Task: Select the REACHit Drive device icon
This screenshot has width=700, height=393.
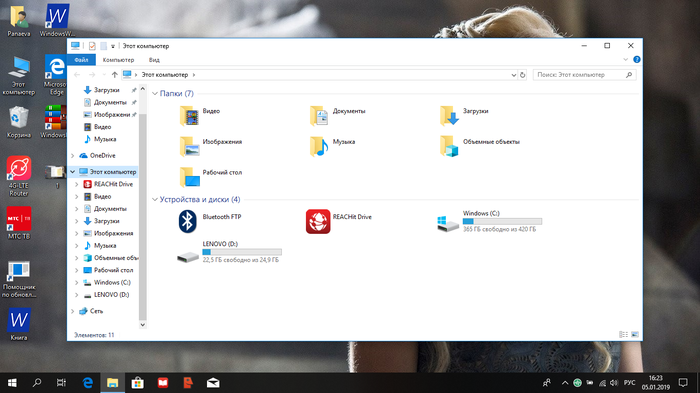Action: click(x=318, y=222)
